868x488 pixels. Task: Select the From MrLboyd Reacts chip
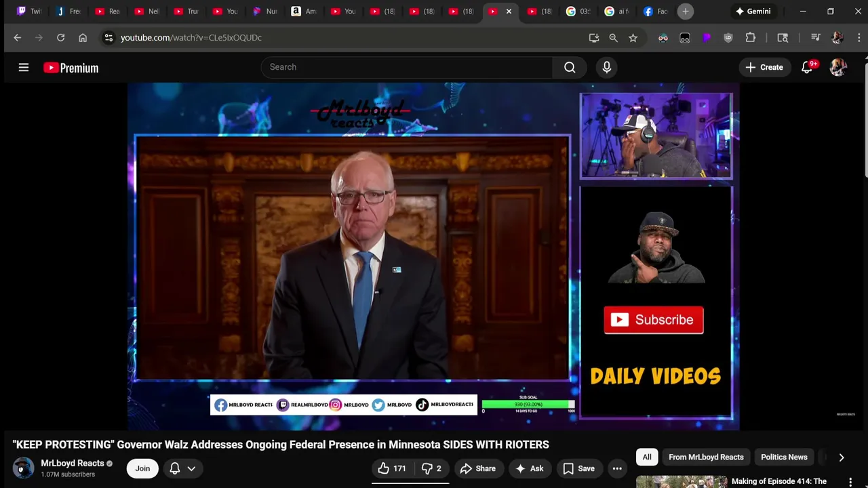(x=706, y=457)
